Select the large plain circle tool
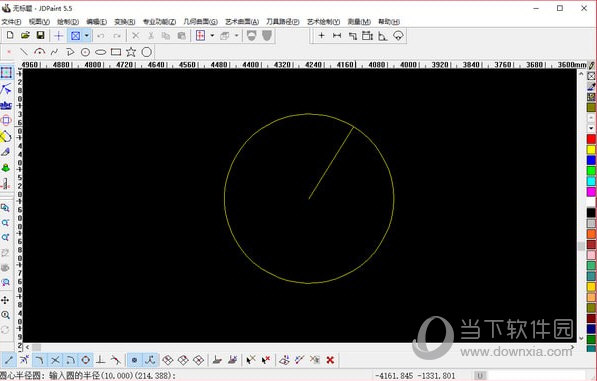 coord(147,52)
